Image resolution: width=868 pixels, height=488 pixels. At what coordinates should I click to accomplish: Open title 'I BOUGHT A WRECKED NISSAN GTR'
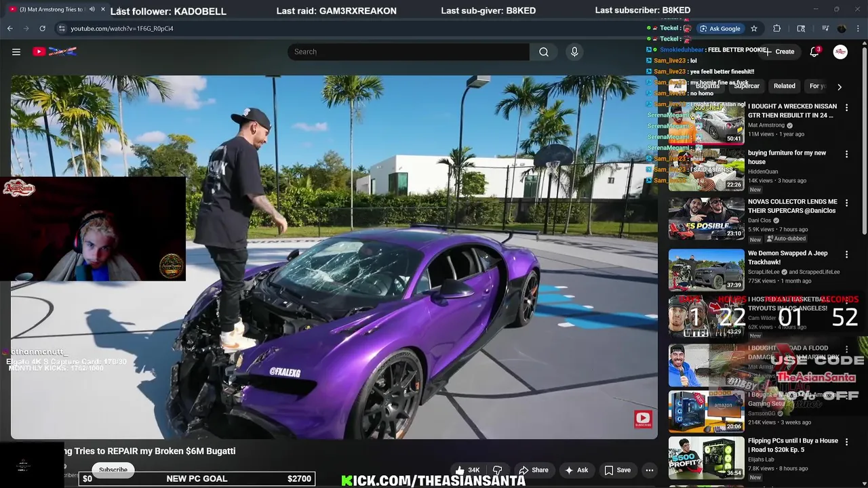tap(792, 111)
